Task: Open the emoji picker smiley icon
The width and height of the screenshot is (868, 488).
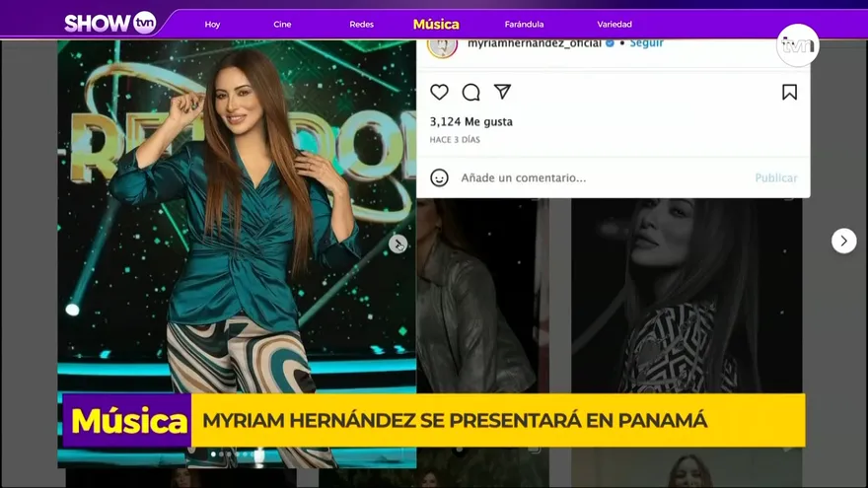Action: (x=440, y=177)
